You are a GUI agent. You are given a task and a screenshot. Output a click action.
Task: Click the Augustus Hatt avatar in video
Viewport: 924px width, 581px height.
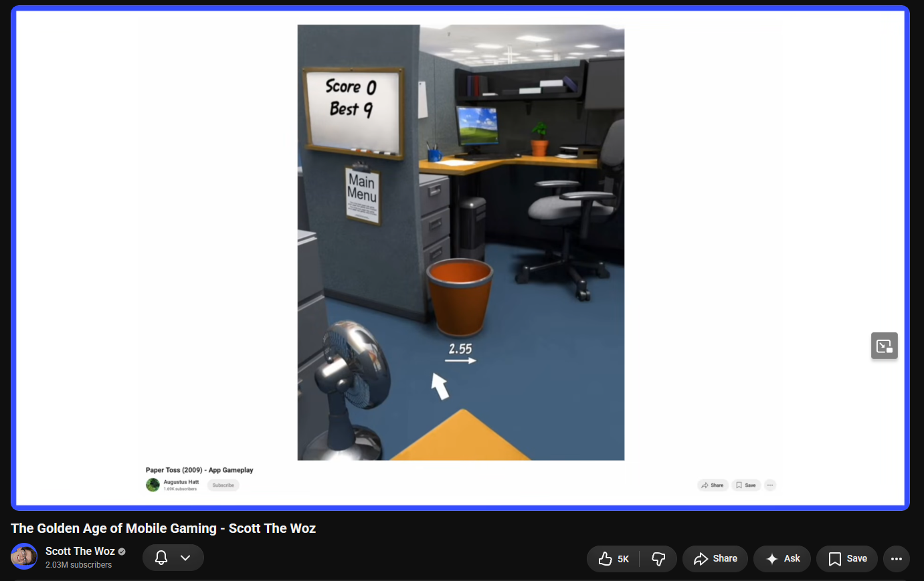pos(153,485)
